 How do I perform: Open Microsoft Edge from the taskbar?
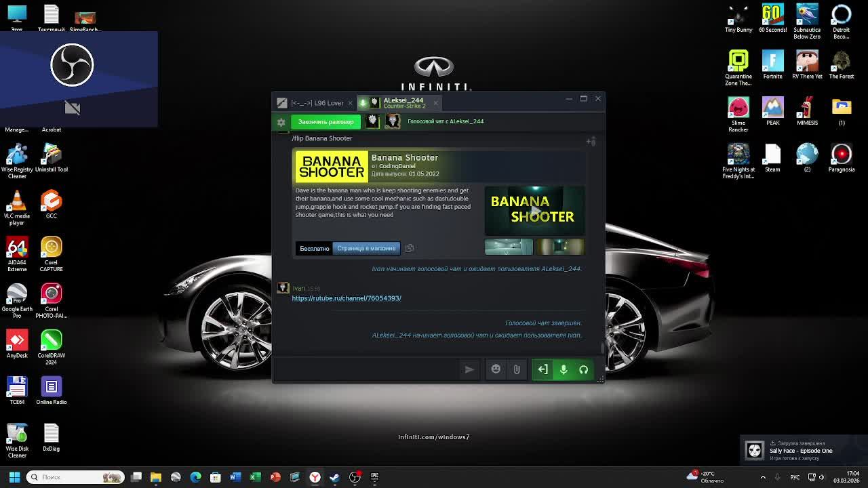[x=195, y=477]
